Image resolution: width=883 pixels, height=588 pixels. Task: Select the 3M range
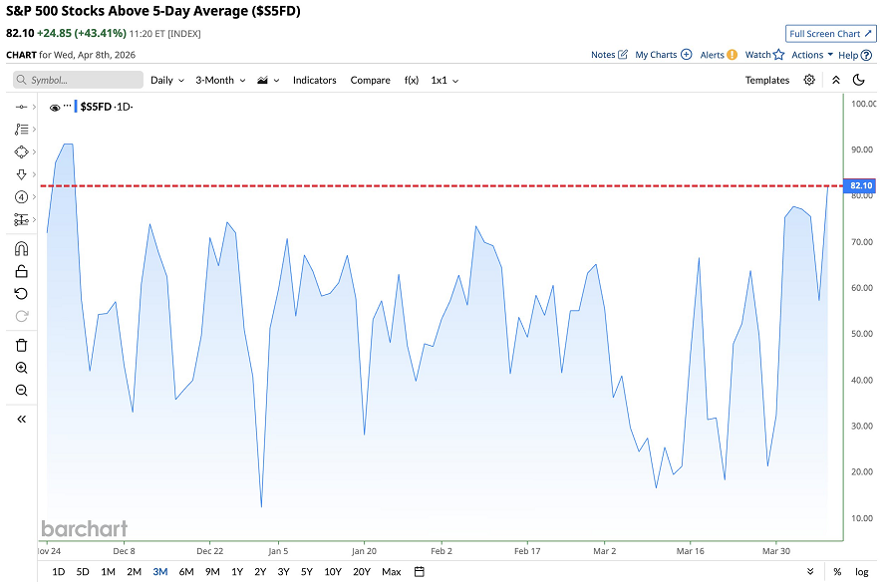coord(160,572)
